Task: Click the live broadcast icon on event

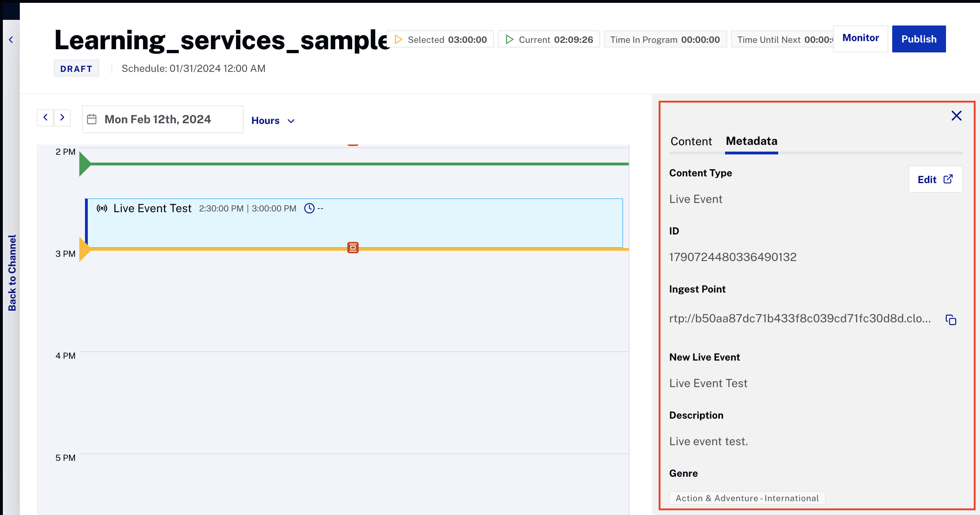Action: [x=102, y=208]
